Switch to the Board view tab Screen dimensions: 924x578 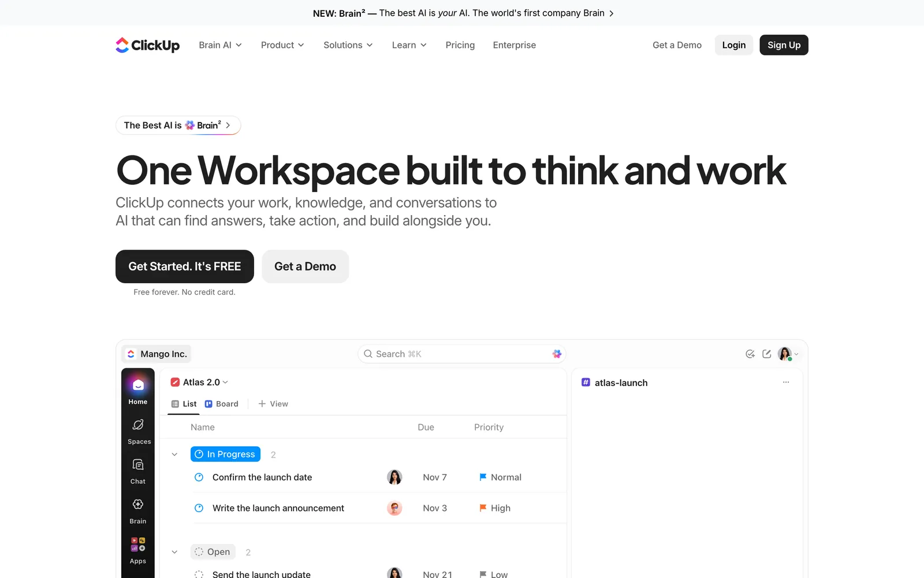[222, 404]
